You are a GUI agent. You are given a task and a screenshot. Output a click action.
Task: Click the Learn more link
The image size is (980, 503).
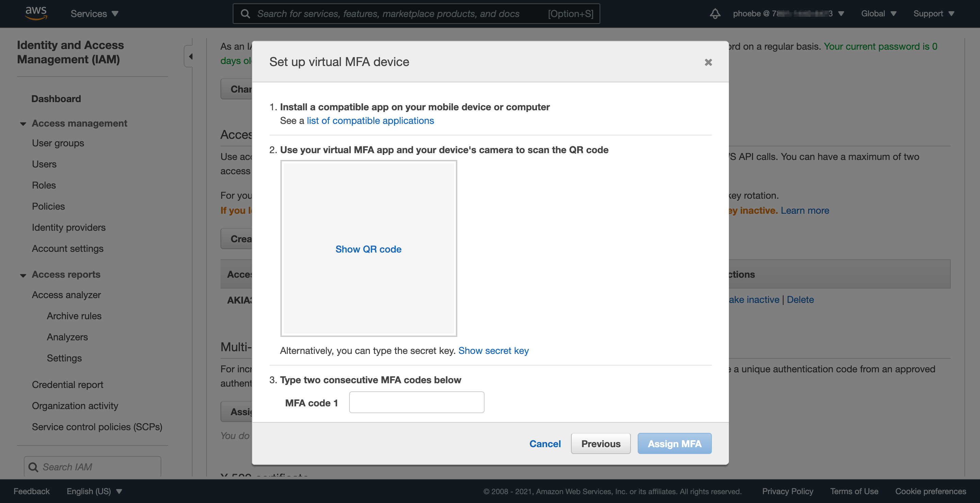805,210
